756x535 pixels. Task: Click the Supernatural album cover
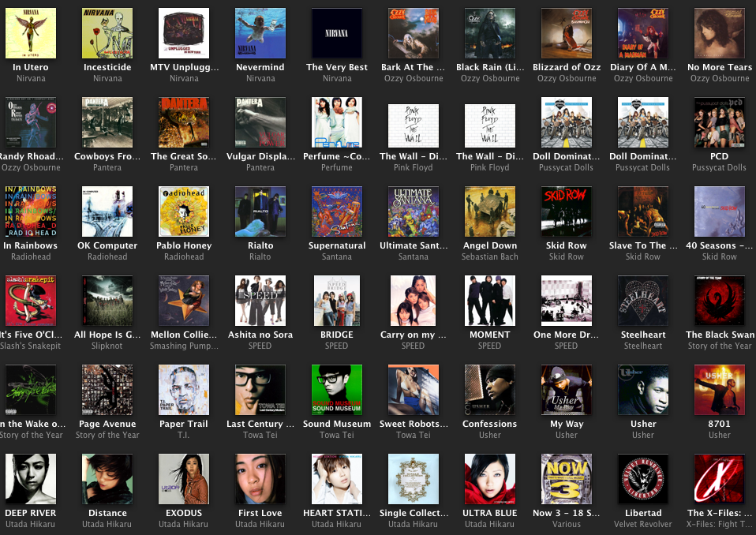(336, 211)
